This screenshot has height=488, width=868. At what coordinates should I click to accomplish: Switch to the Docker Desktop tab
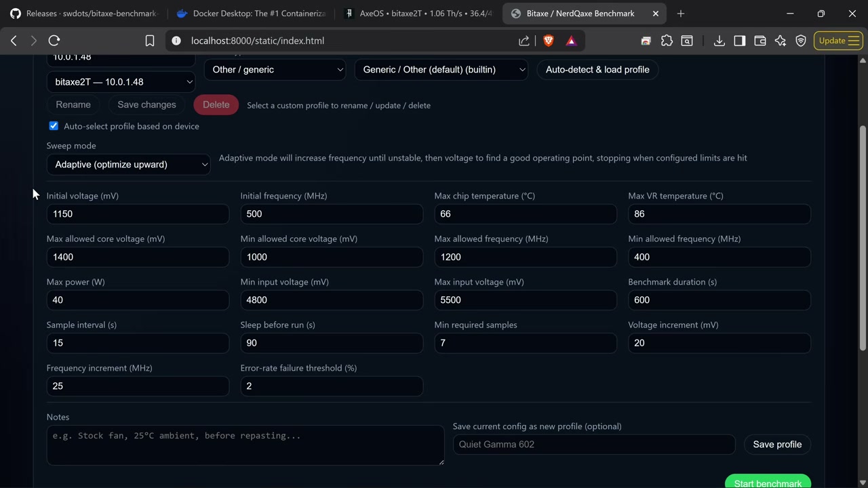(x=250, y=14)
